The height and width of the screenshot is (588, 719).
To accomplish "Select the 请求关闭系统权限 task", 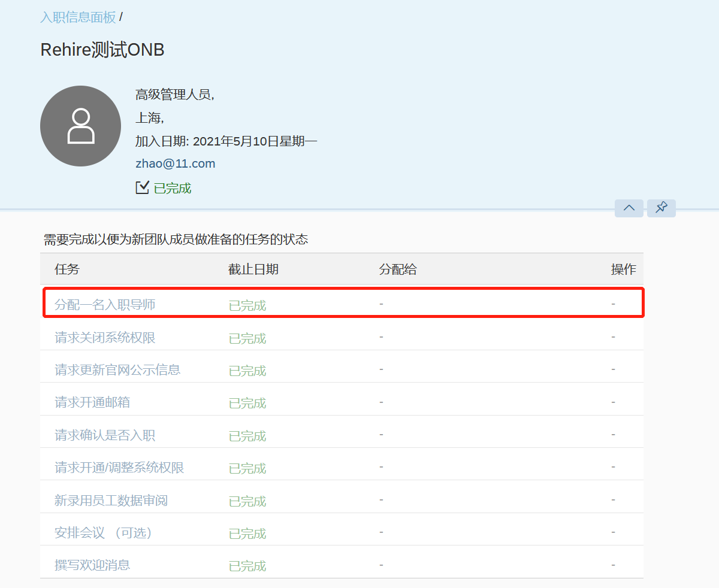I will coord(105,338).
